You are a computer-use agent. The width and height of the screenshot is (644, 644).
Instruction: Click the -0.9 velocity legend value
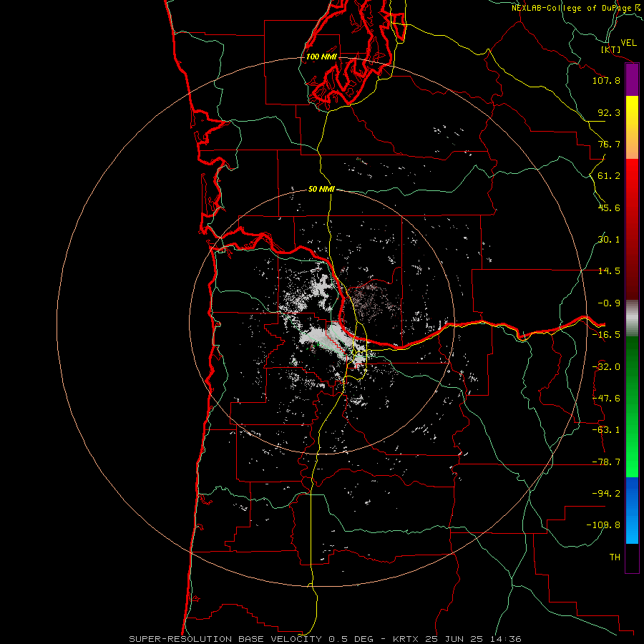click(609, 303)
